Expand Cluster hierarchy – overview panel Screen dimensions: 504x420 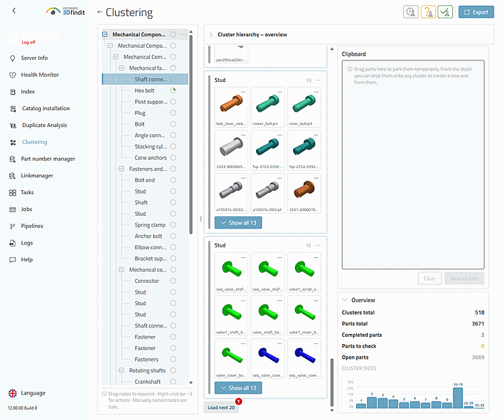[211, 35]
